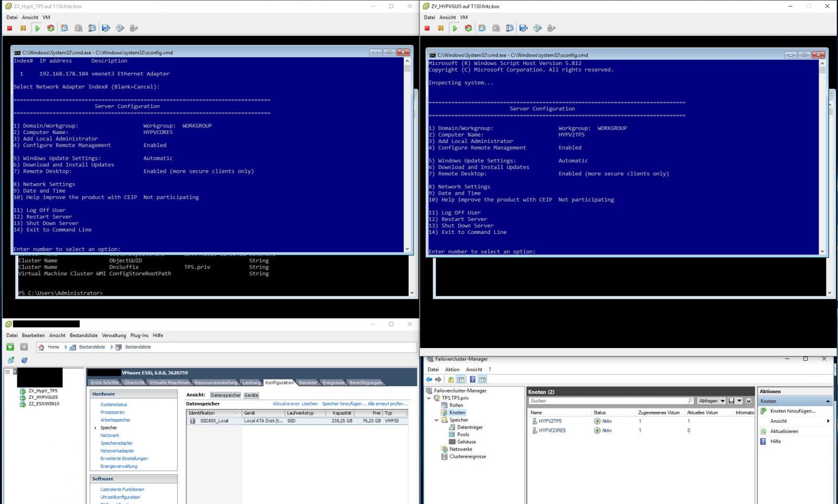Power on ZY_HYPVGUI5 with the green play icon

455,28
